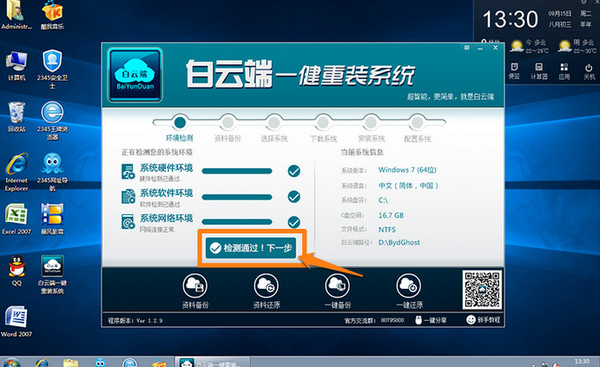Click the 系统软件环境 progress bar
This screenshot has width=600, height=367.
[237, 197]
